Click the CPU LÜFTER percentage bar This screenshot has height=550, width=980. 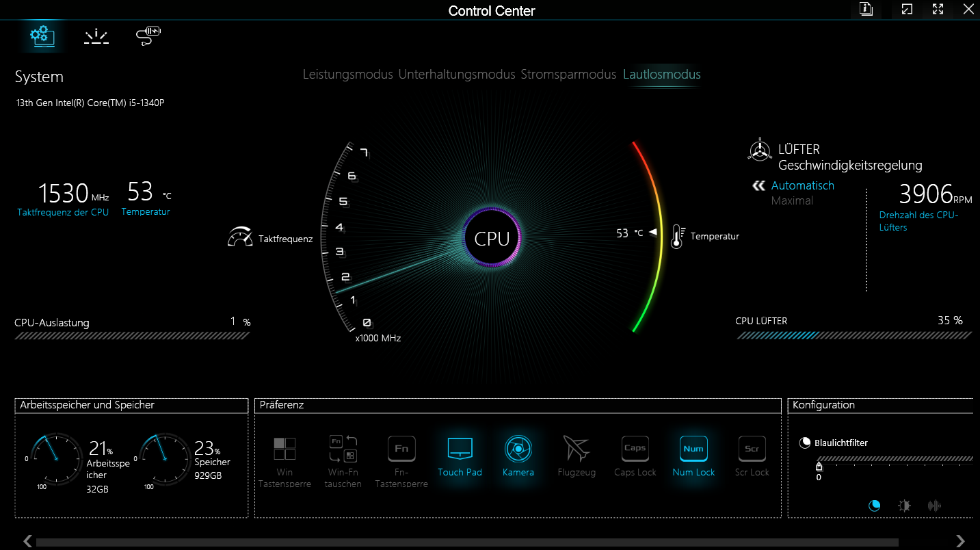tap(854, 335)
